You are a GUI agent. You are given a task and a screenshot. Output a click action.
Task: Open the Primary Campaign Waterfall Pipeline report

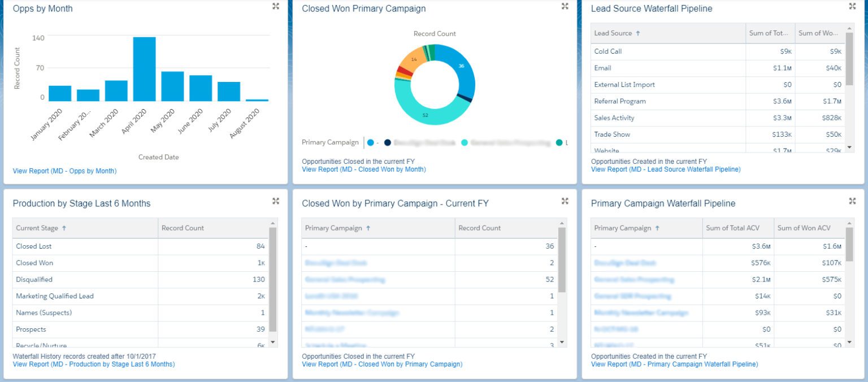(675, 364)
